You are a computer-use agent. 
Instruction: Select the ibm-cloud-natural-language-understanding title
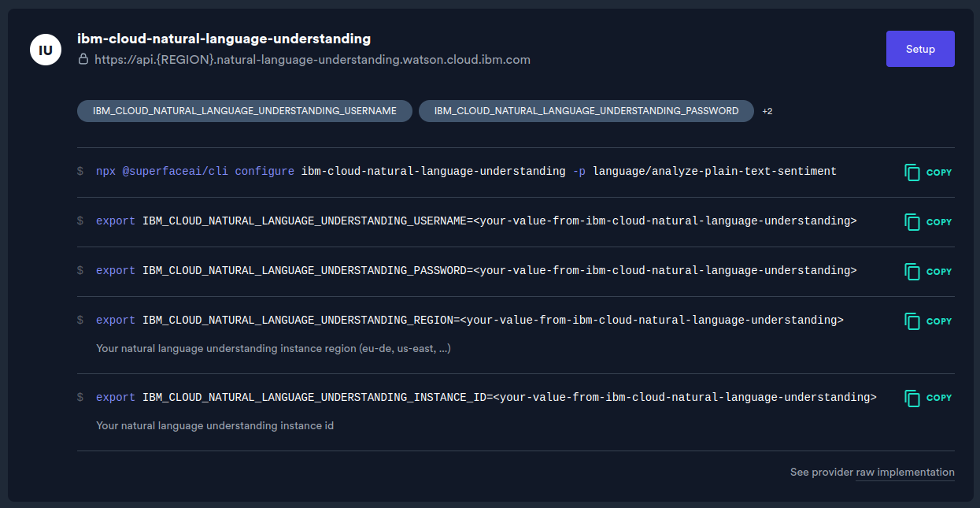click(224, 38)
